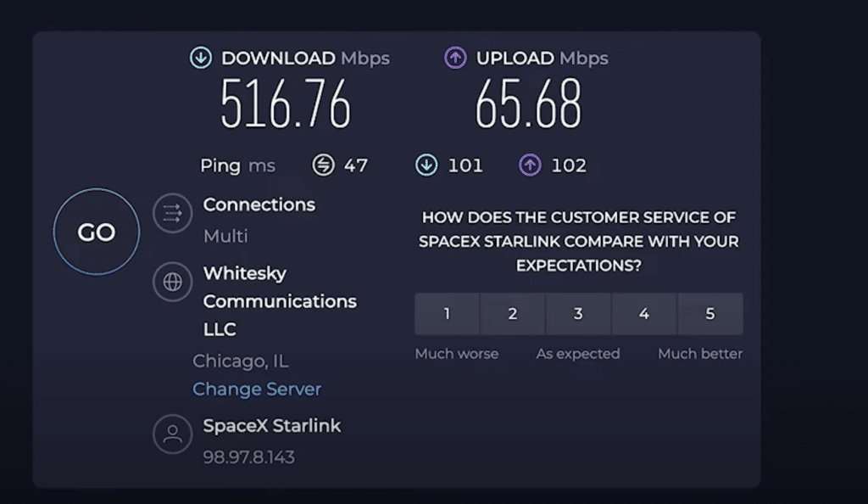Click the download arrow icon
Image resolution: width=868 pixels, height=504 pixels.
(x=200, y=58)
